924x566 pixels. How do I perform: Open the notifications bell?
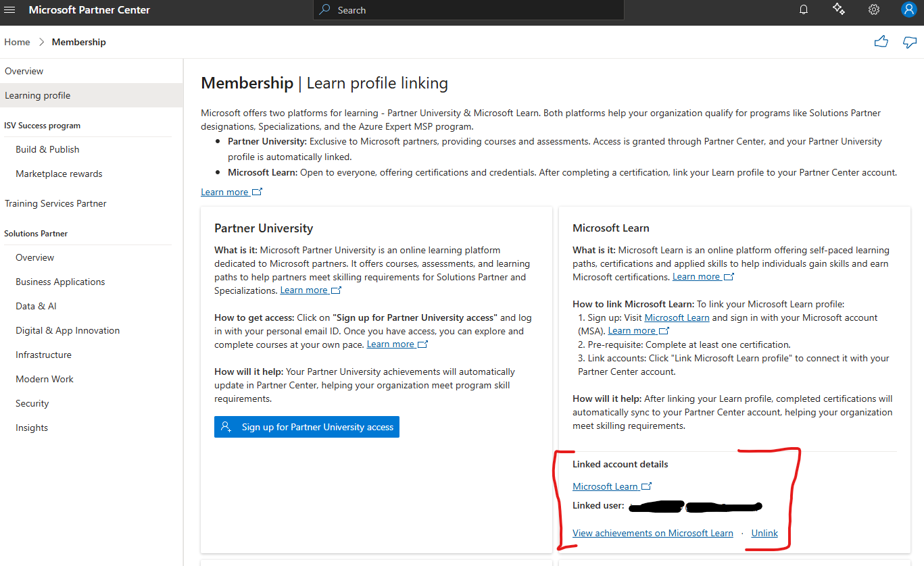[x=804, y=9]
